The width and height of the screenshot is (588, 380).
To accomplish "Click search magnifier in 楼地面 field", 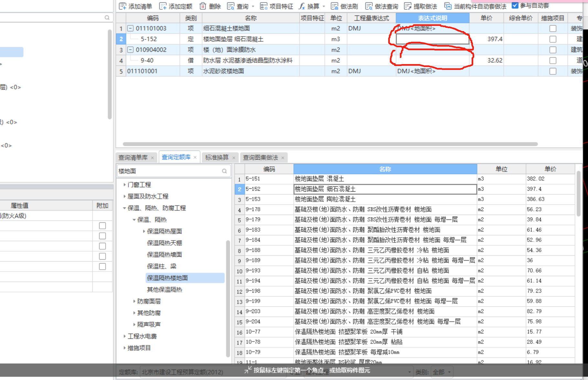I will coord(224,171).
